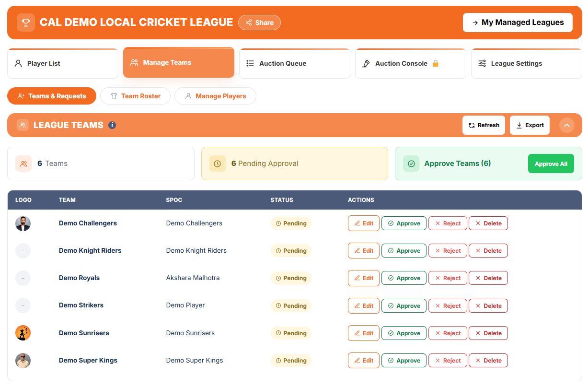Screen dimensions: 588x387
Task: Open Demo Challengers team logo
Action: click(x=23, y=223)
